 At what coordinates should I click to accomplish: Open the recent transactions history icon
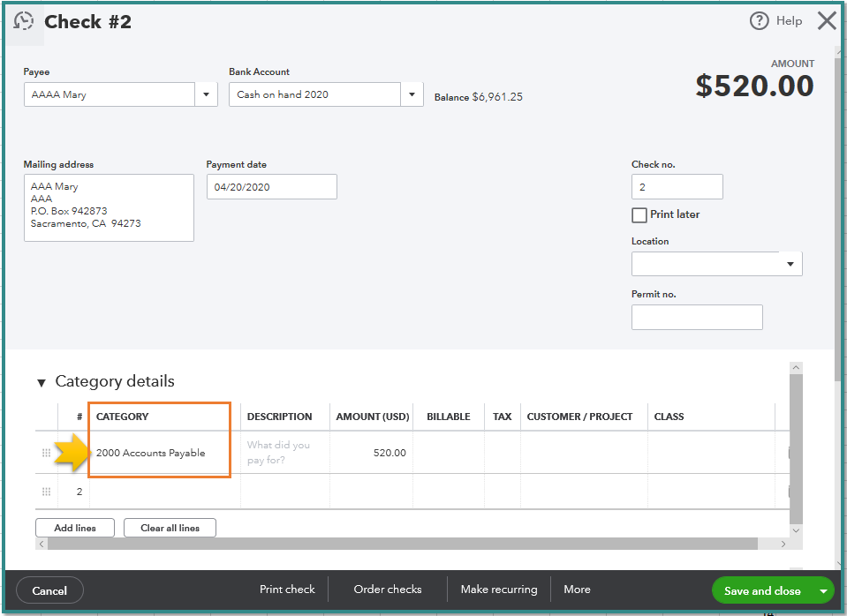[x=24, y=21]
